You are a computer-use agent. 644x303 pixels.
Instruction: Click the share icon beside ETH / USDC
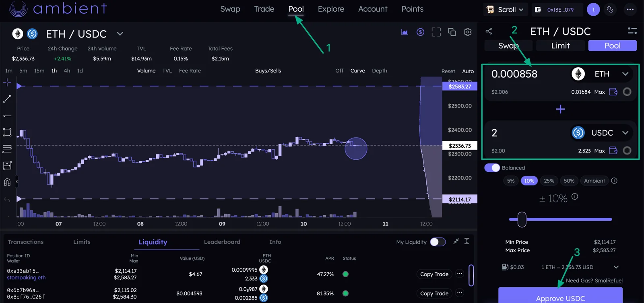click(489, 31)
